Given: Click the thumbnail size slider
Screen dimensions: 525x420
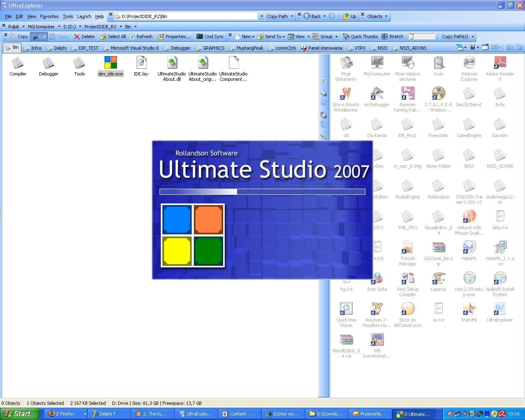Looking at the screenshot, I should tap(421, 37).
